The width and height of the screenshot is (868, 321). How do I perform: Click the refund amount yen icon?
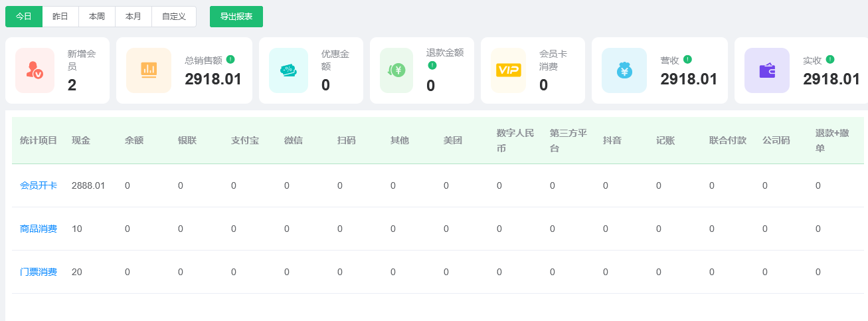point(396,70)
